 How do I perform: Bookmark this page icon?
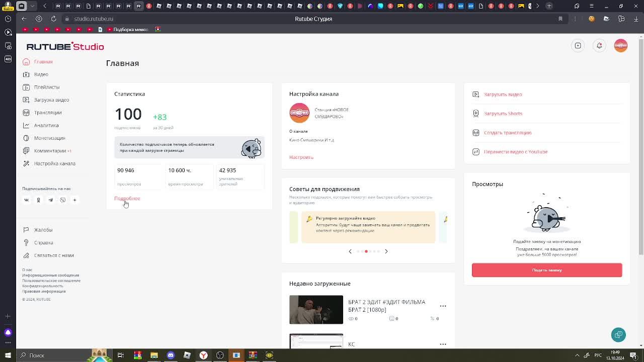pyautogui.click(x=560, y=19)
